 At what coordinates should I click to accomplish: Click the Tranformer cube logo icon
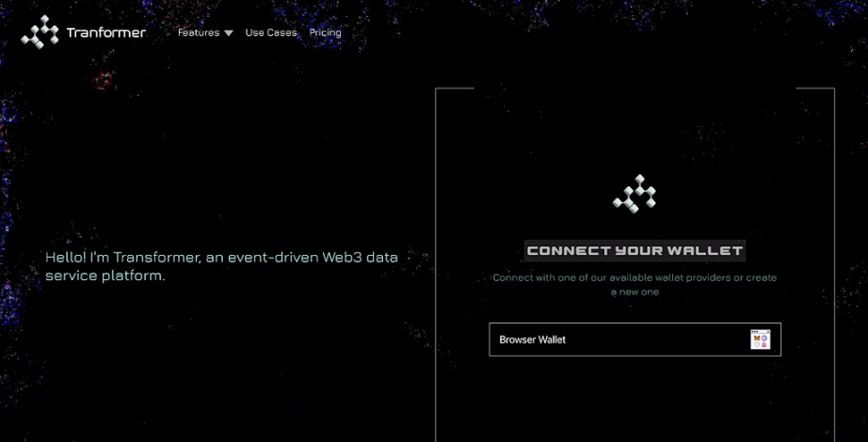40,32
